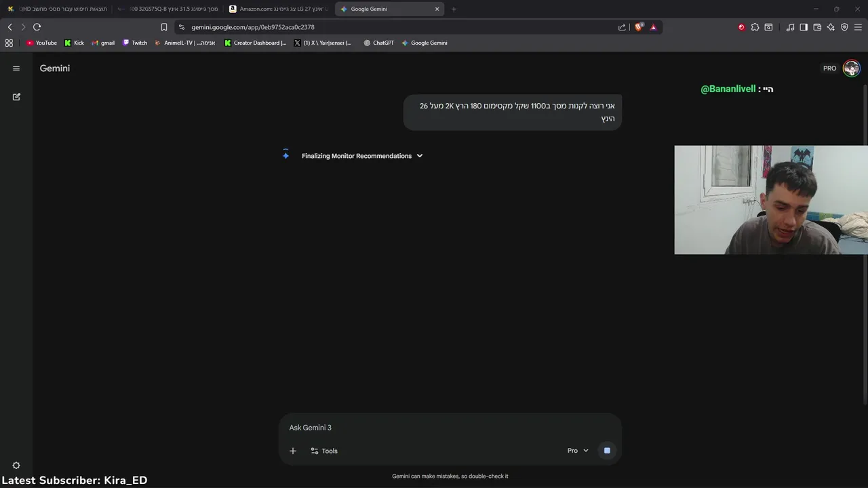Click the PRO badge label
The height and width of the screenshot is (488, 868).
pyautogui.click(x=829, y=68)
